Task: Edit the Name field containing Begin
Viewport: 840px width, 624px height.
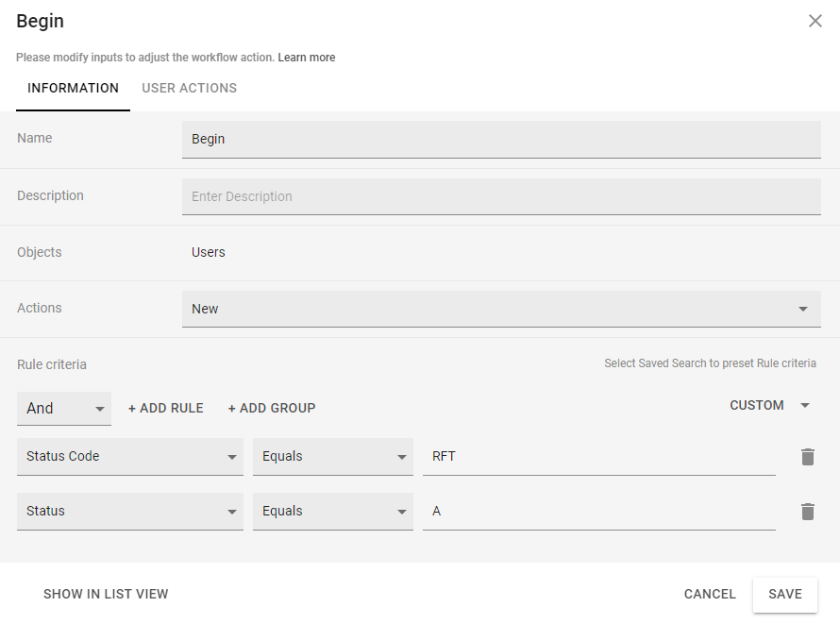Action: point(500,139)
